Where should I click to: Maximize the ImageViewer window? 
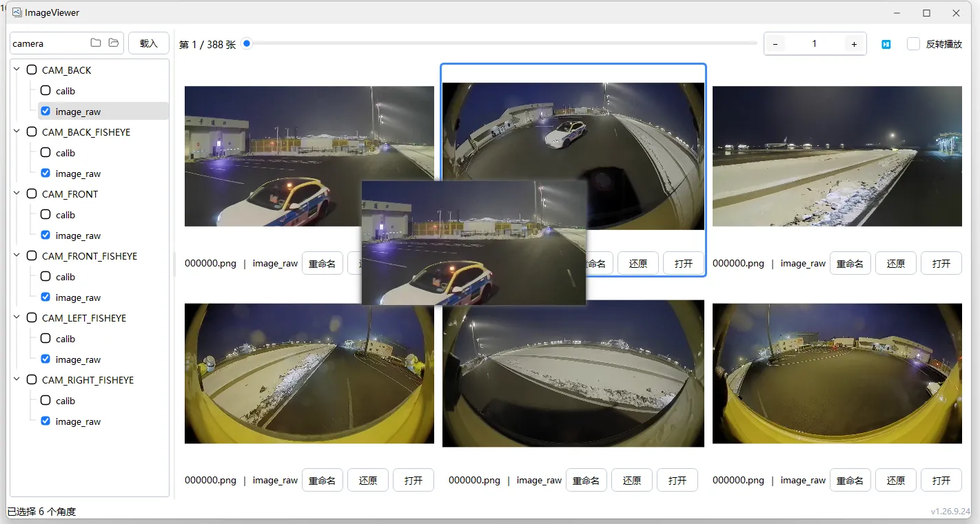click(926, 13)
